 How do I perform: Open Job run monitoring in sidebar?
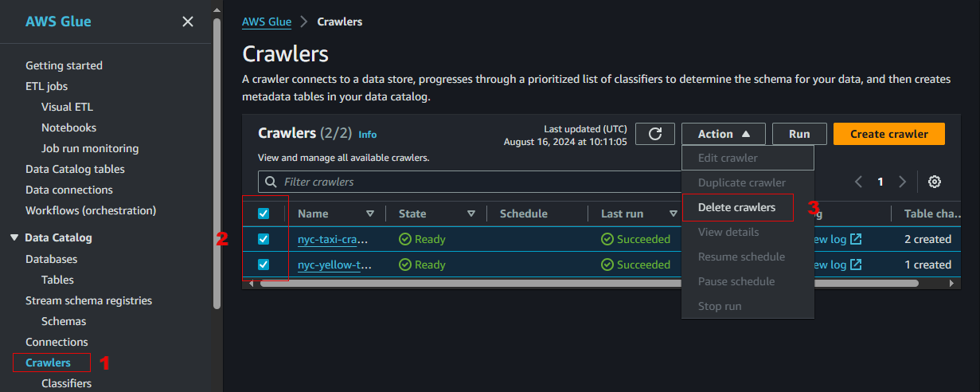[90, 148]
